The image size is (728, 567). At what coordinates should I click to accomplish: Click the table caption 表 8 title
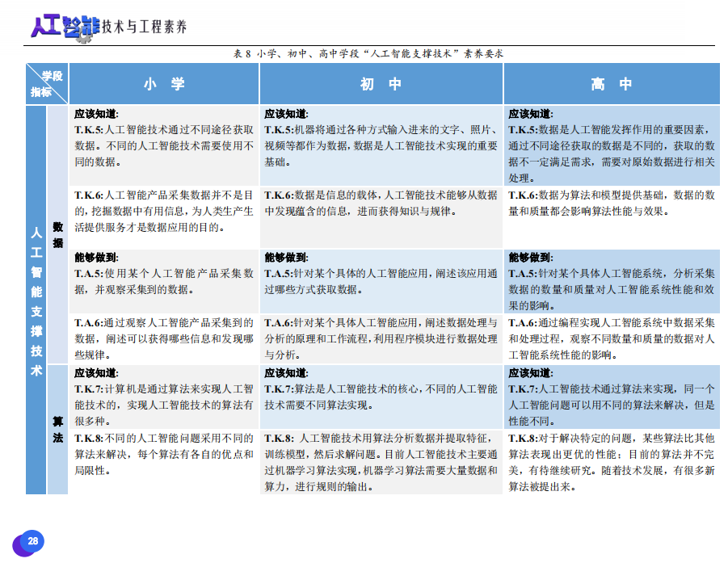tap(368, 53)
